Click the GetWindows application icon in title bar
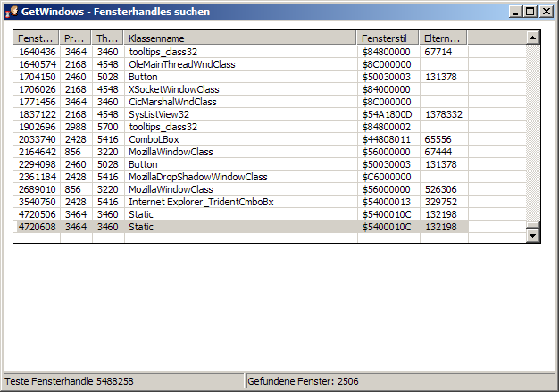 [12, 12]
